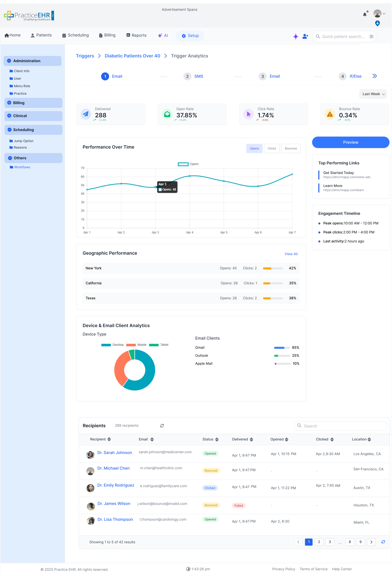The width and height of the screenshot is (392, 576).
Task: Open the AI assistant feature
Action: pos(163,35)
